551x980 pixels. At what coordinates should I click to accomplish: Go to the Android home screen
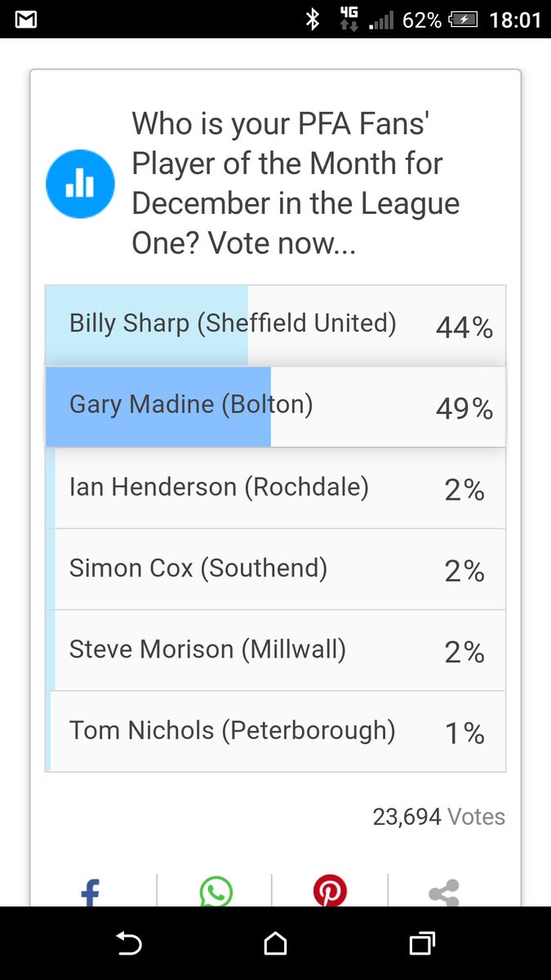point(275,944)
